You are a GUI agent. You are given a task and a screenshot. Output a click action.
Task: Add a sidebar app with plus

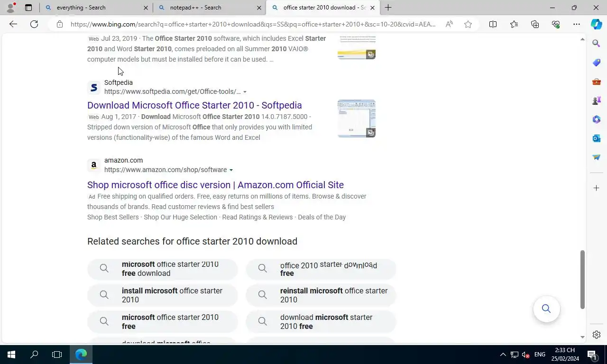597,188
